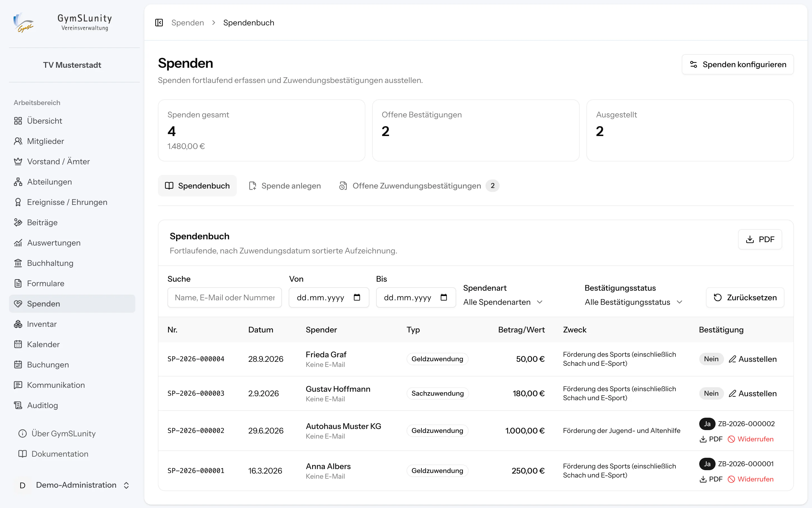The height and width of the screenshot is (508, 812).
Task: Open calendar picker in the Von date field
Action: [357, 297]
